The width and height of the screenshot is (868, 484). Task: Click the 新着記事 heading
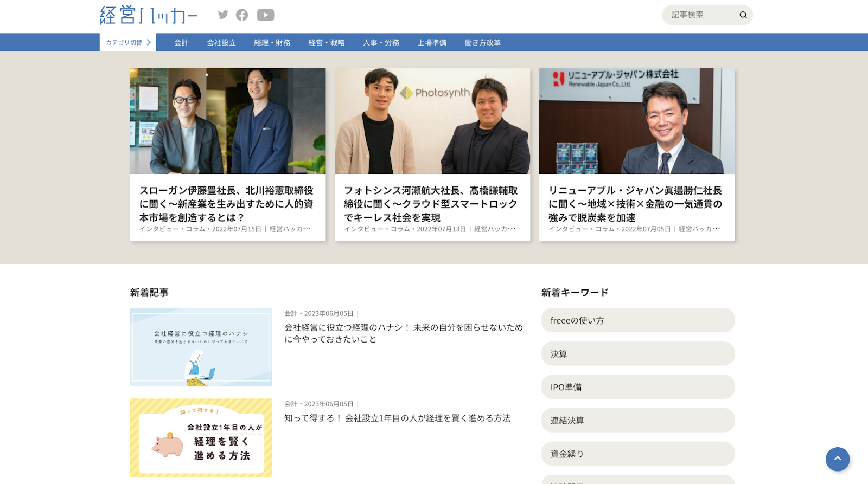pyautogui.click(x=149, y=293)
